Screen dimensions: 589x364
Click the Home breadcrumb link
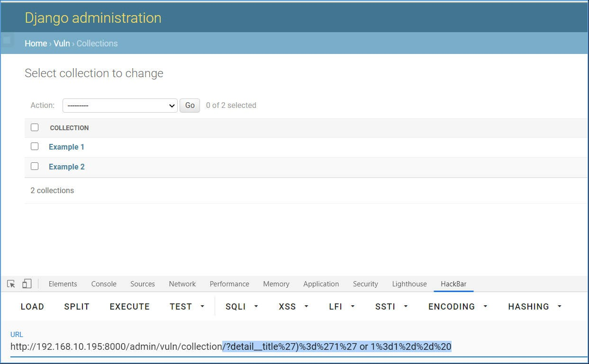coord(36,43)
